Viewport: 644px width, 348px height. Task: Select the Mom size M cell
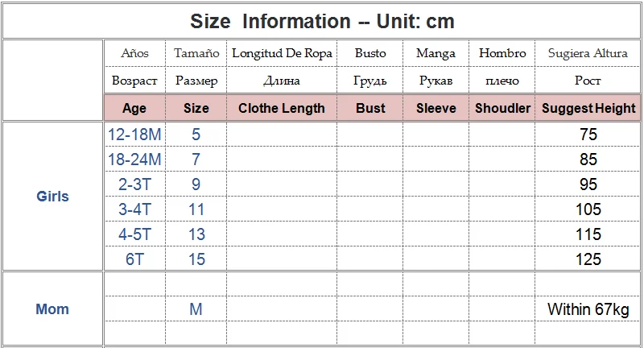click(x=196, y=309)
